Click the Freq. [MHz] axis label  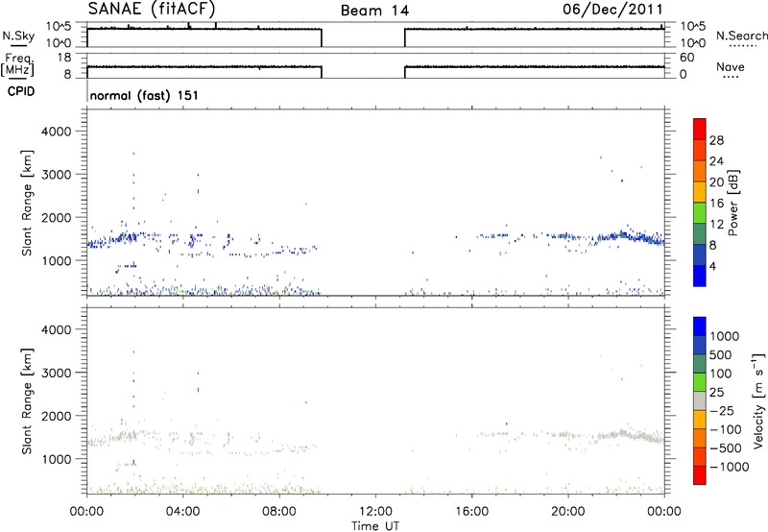click(18, 64)
